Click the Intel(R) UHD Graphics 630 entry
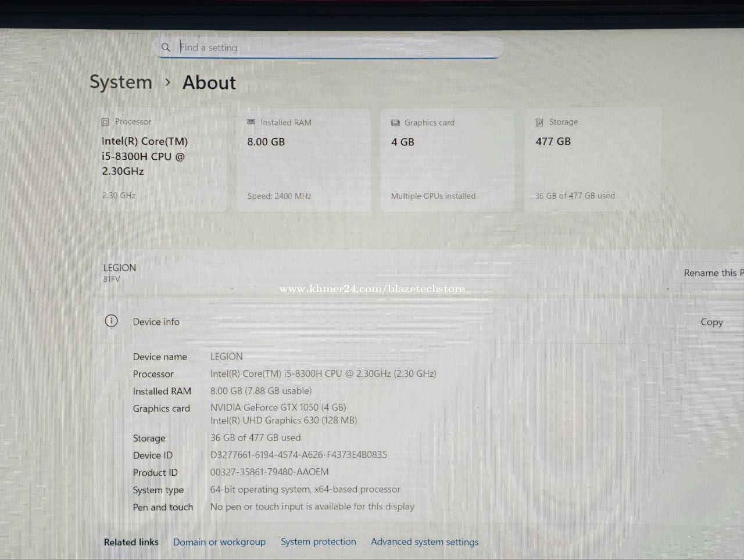 pyautogui.click(x=284, y=421)
